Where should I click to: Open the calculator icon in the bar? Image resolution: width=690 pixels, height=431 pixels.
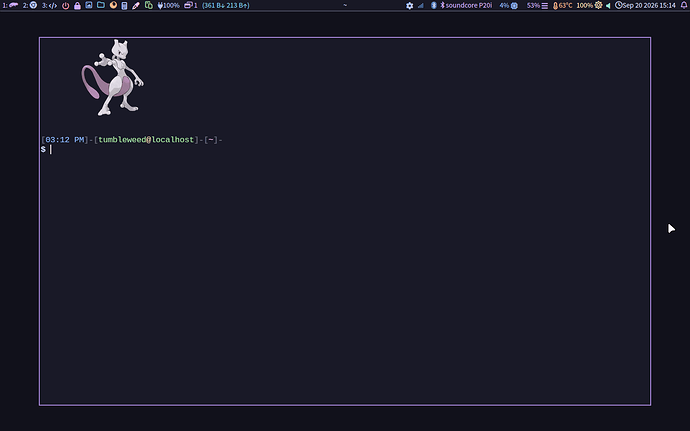coord(125,5)
